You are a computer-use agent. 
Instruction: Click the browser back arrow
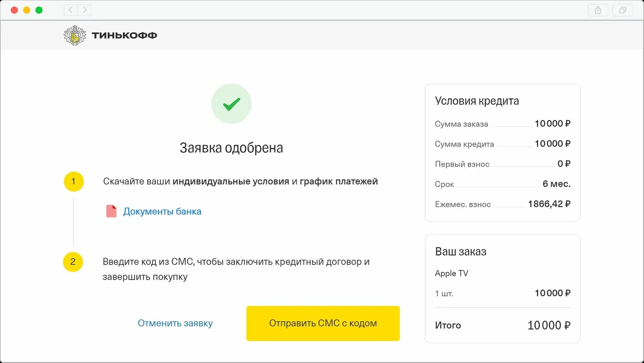70,10
